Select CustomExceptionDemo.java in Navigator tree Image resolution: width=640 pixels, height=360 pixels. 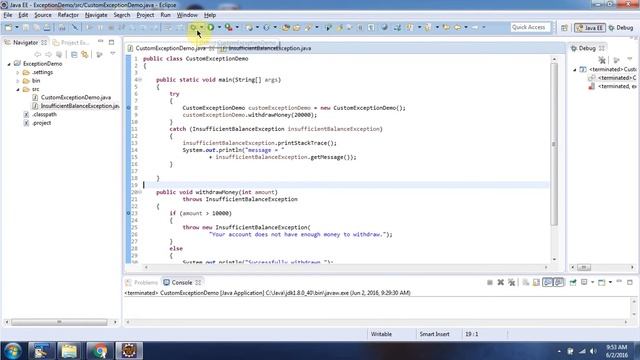[x=76, y=98]
